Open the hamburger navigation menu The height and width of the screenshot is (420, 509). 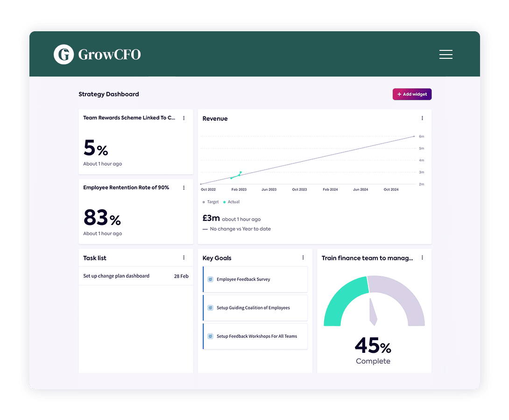point(445,54)
